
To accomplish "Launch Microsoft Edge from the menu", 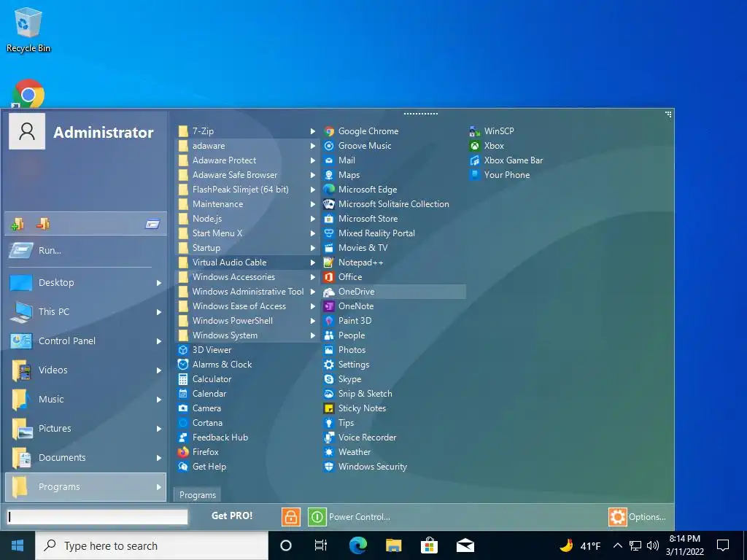I will [x=360, y=190].
